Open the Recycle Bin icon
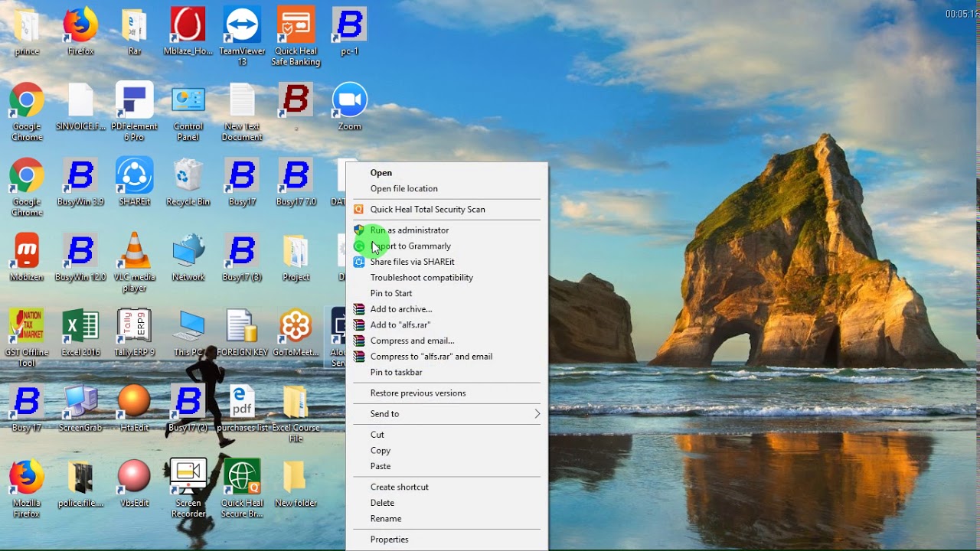 [188, 183]
